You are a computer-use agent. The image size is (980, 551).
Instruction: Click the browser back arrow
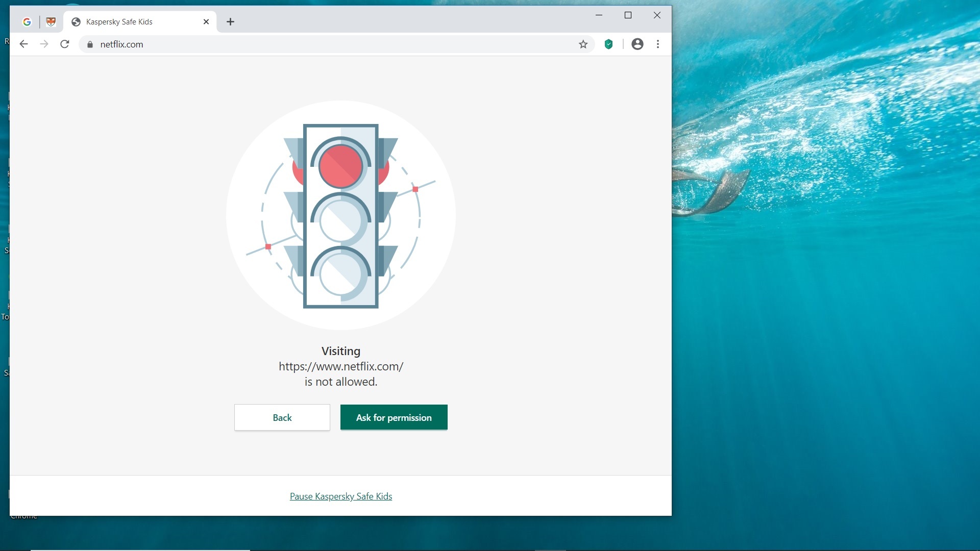pos(23,44)
